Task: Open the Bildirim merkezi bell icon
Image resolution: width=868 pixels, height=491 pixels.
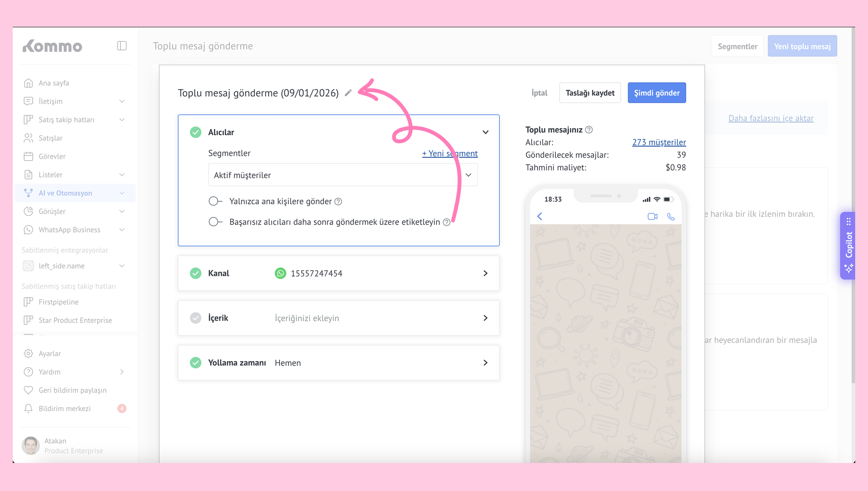Action: [28, 408]
